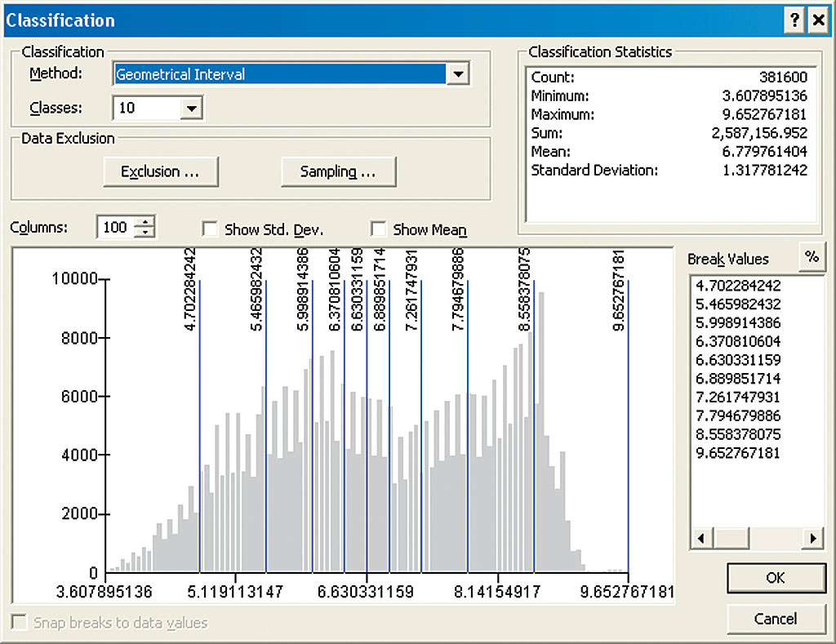Open the Sampling settings button
Image resolution: width=836 pixels, height=644 pixels.
coord(339,171)
